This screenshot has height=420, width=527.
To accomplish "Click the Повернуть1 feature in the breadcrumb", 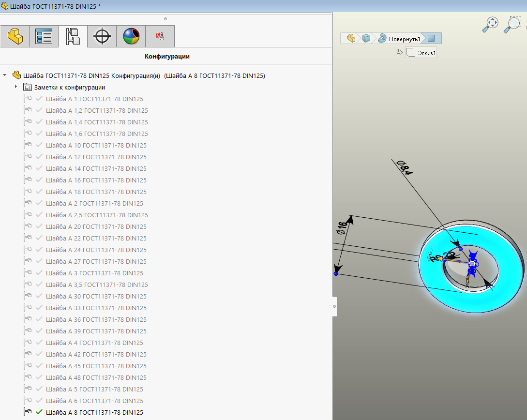I will [399, 38].
